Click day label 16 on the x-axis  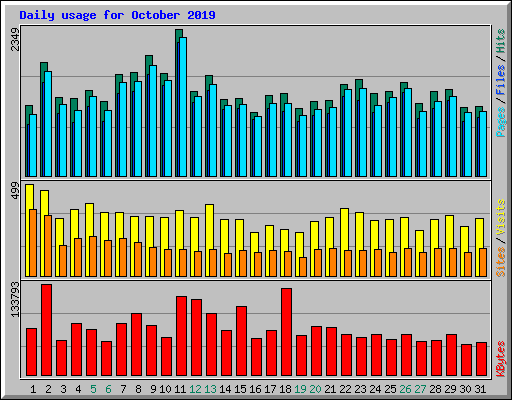(x=255, y=389)
